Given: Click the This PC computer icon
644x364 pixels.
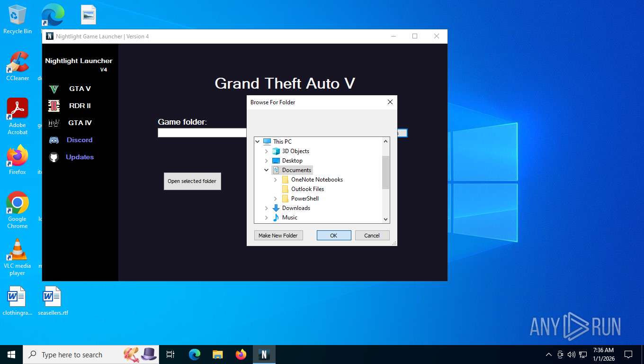Looking at the screenshot, I should (x=267, y=142).
